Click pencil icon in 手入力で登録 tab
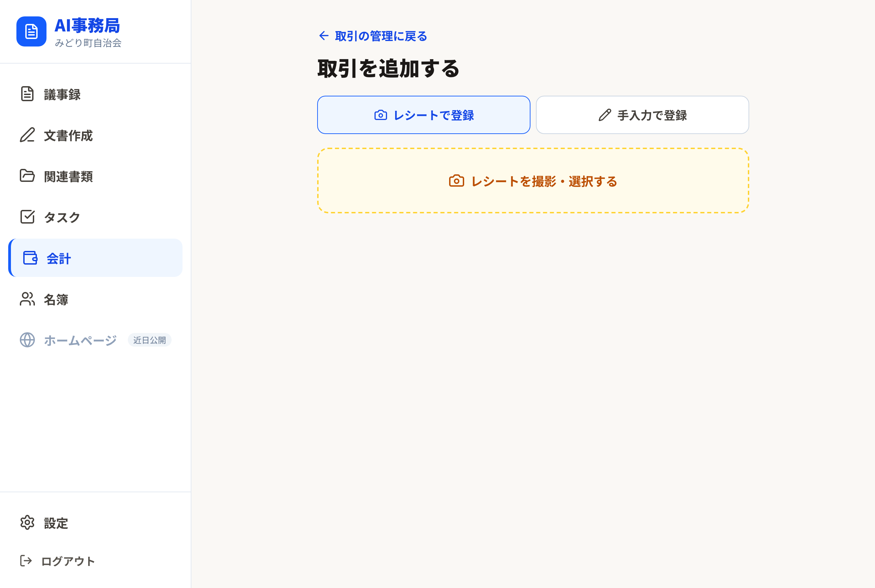The height and width of the screenshot is (588, 875). tap(605, 115)
